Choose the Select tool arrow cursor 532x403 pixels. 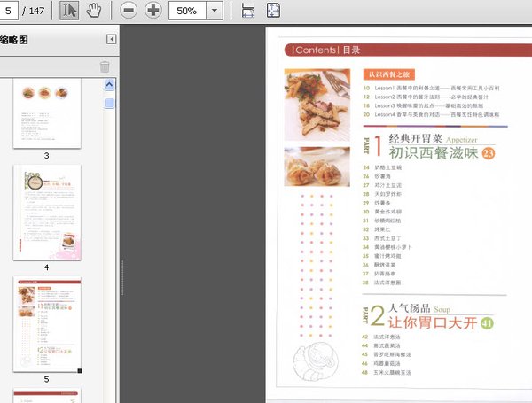tap(70, 11)
